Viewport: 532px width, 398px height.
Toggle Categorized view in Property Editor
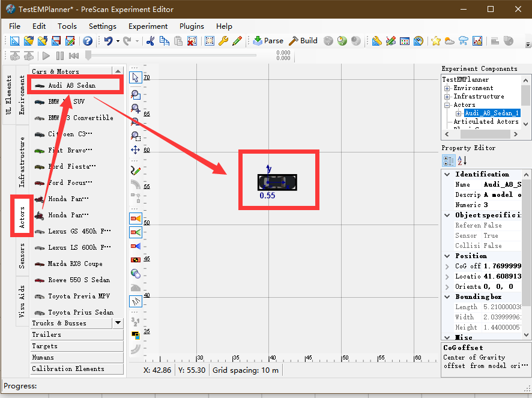[449, 160]
